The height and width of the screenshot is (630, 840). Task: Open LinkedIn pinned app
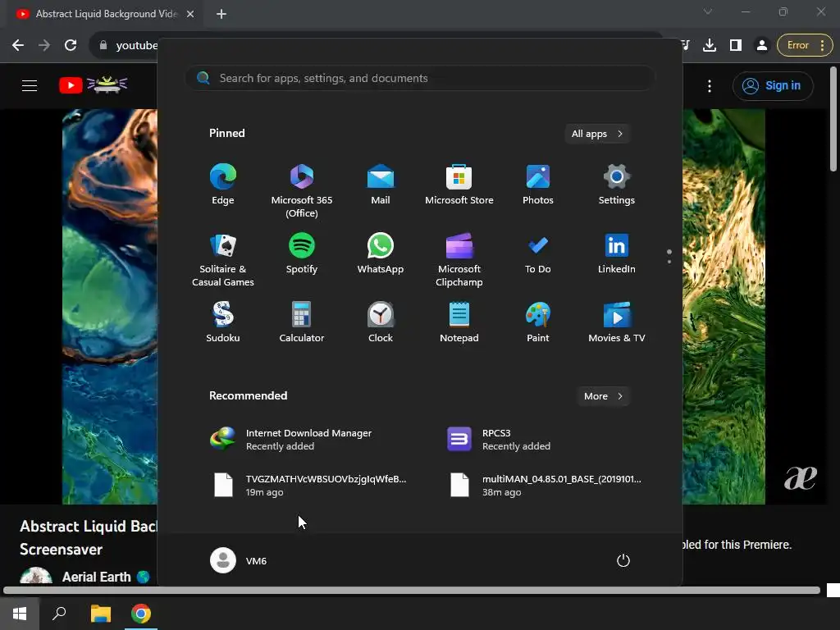click(617, 253)
